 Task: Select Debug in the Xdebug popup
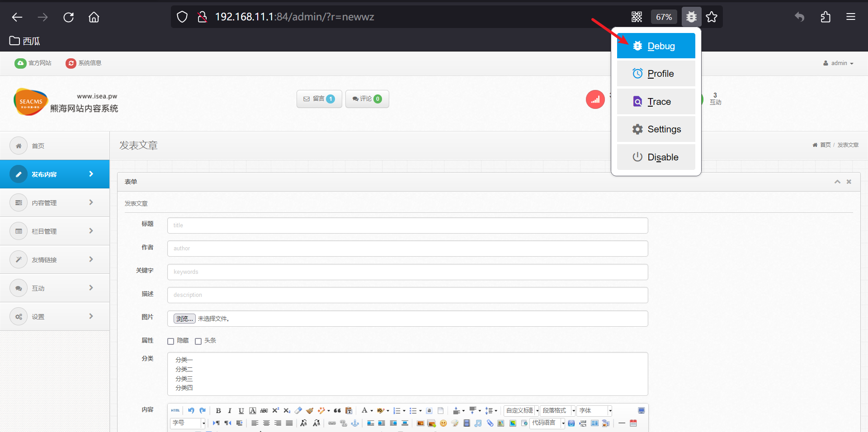pyautogui.click(x=656, y=46)
